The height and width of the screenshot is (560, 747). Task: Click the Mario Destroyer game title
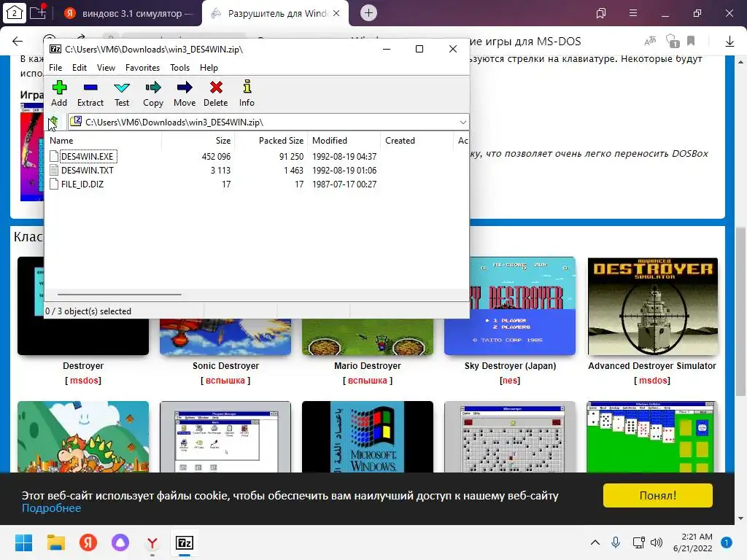tap(368, 366)
